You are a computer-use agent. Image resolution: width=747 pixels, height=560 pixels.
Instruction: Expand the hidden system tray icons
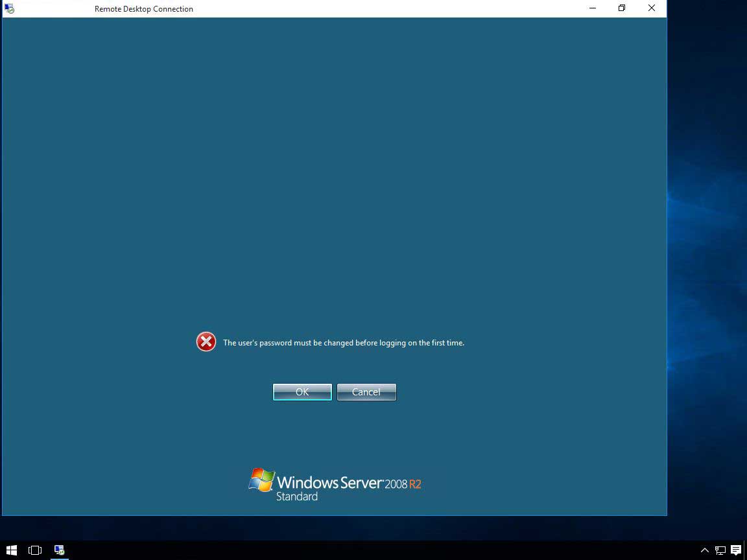click(705, 550)
